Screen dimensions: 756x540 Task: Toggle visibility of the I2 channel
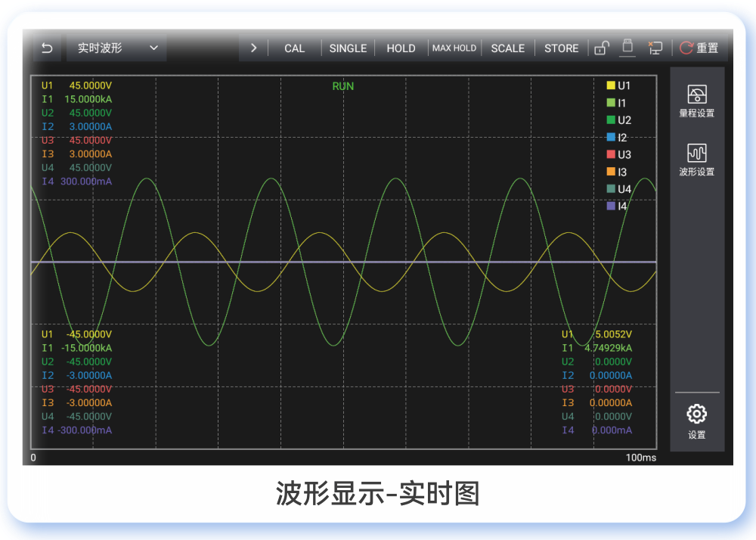tap(617, 138)
